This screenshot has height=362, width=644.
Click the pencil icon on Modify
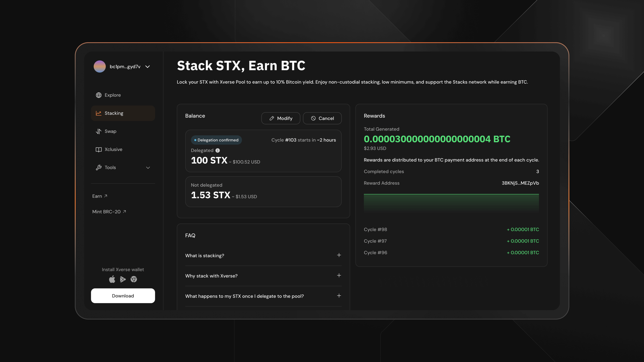(272, 118)
